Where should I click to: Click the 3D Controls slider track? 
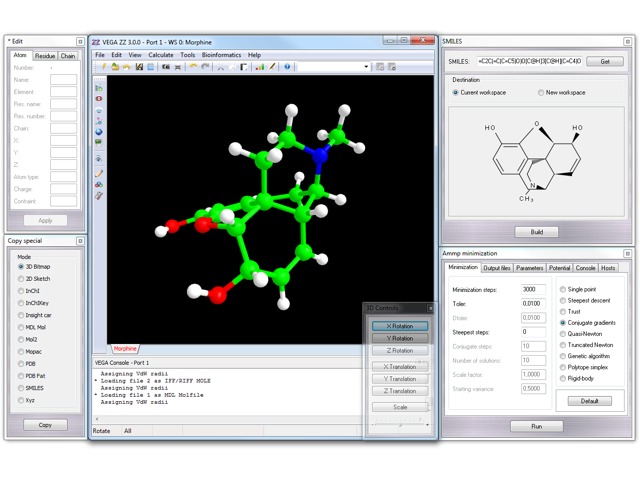[x=400, y=425]
